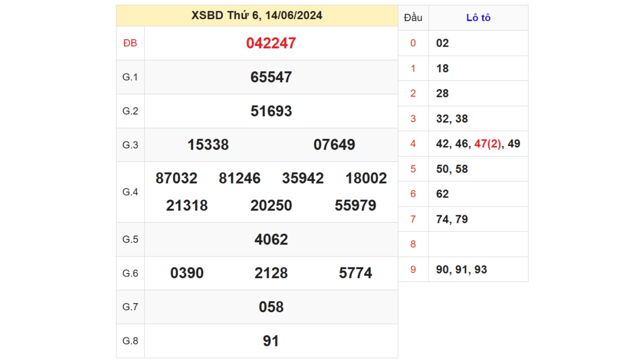The image size is (644, 362).
Task: Click the XSBD Thứ 6, 14/06/2024 header
Action: (x=257, y=16)
